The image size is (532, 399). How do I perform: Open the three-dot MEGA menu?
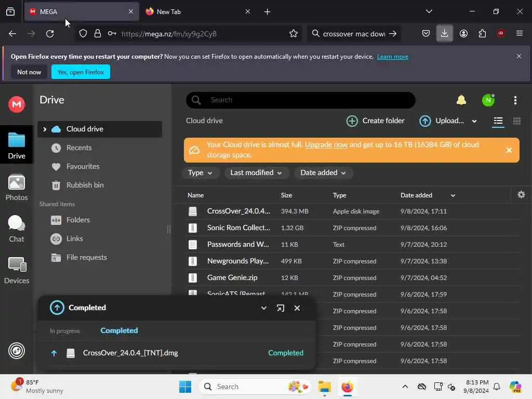click(515, 100)
